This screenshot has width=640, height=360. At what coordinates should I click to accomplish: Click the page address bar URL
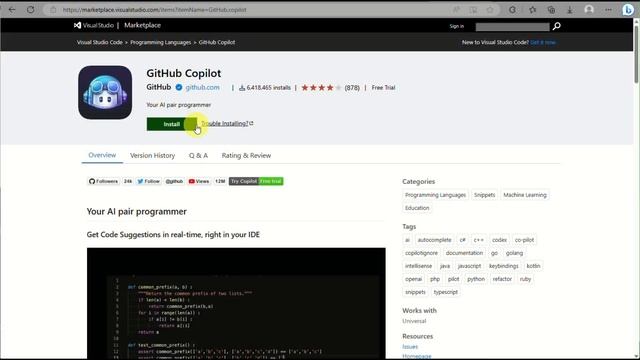click(x=154, y=9)
